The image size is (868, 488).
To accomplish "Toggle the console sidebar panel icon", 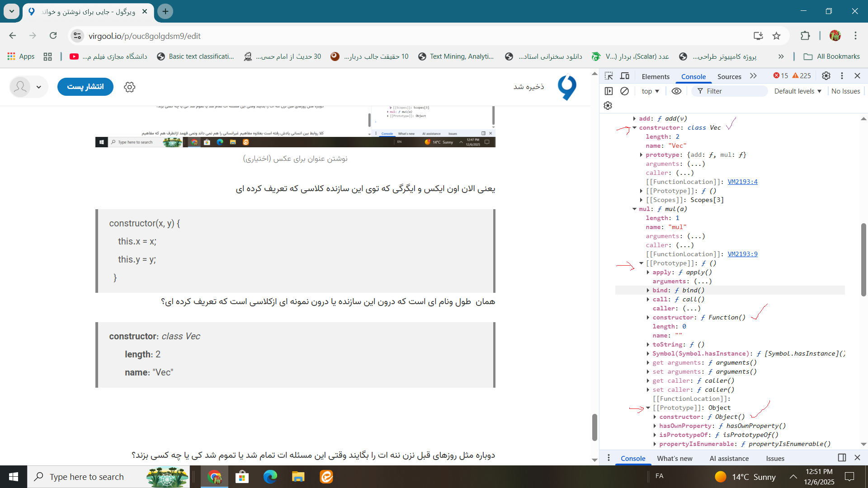I will pos(609,91).
